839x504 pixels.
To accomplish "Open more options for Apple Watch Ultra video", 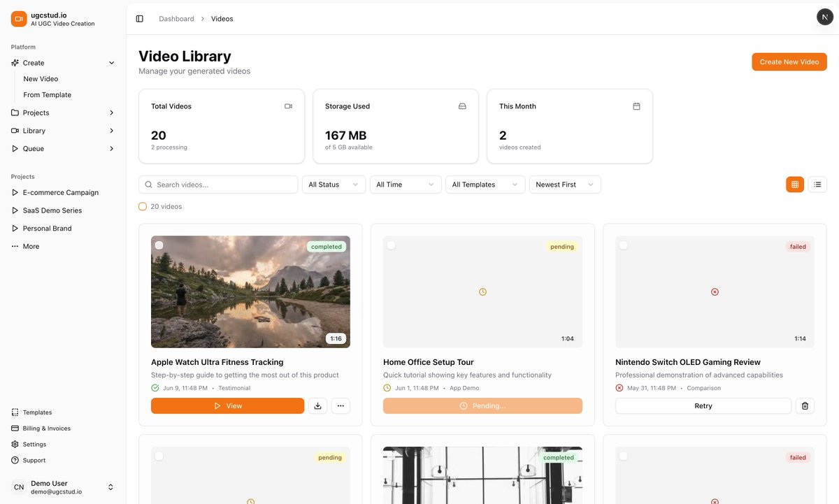I will (x=340, y=406).
